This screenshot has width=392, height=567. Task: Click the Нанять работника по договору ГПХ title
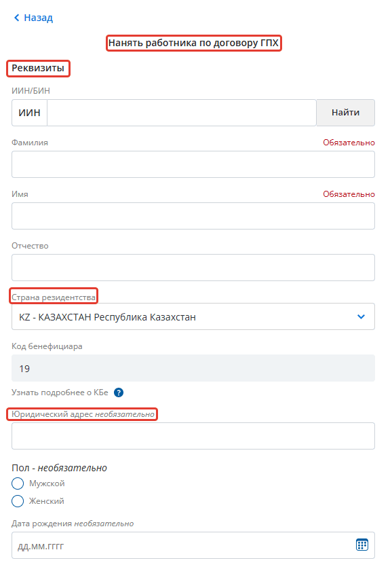pyautogui.click(x=193, y=43)
